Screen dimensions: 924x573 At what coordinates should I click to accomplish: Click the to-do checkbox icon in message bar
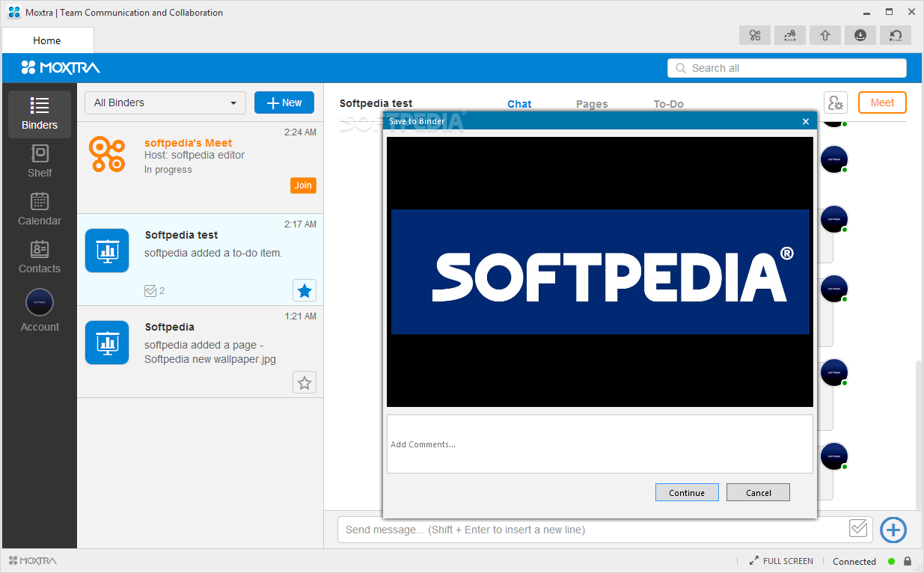(x=858, y=528)
